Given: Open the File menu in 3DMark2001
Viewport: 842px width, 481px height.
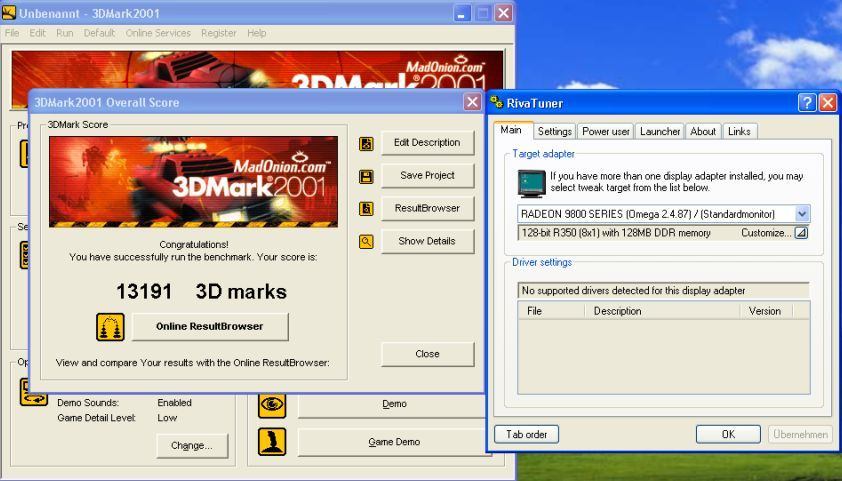Looking at the screenshot, I should [x=12, y=33].
